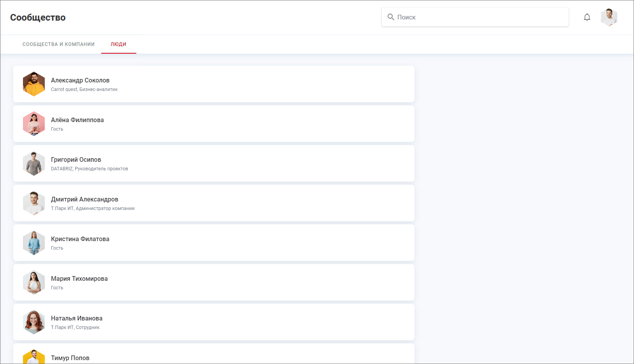
Task: Click the search magnifier icon
Action: coord(391,17)
